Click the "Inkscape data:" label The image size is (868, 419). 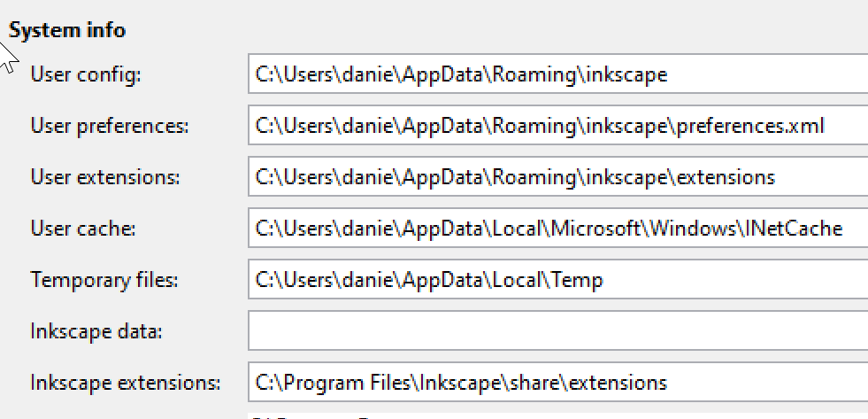coord(96,331)
